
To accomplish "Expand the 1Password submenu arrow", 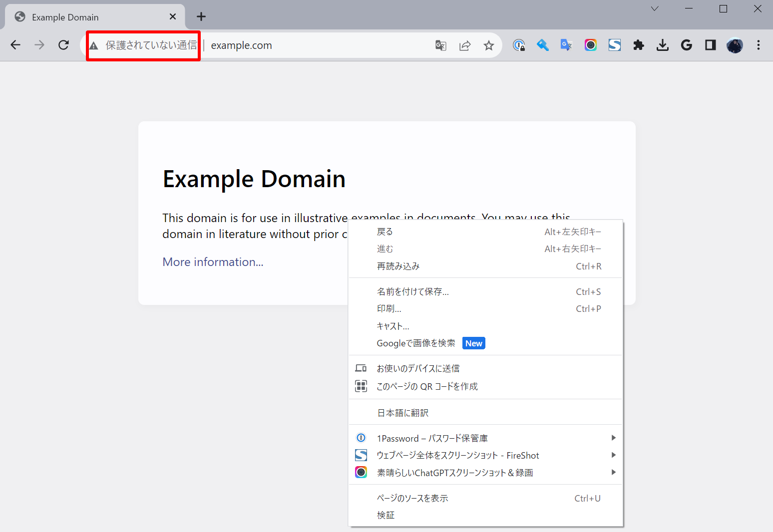I will 613,438.
